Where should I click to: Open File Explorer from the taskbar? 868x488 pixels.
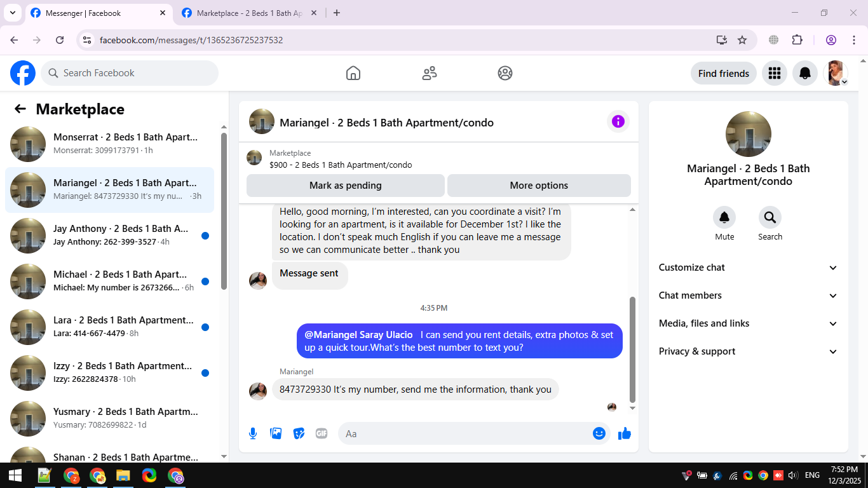(x=123, y=475)
